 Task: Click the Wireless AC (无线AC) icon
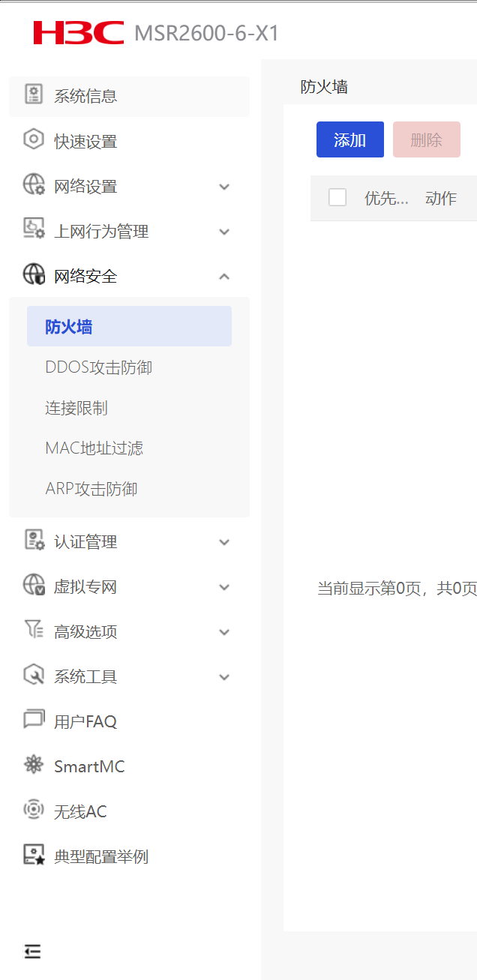tap(34, 811)
